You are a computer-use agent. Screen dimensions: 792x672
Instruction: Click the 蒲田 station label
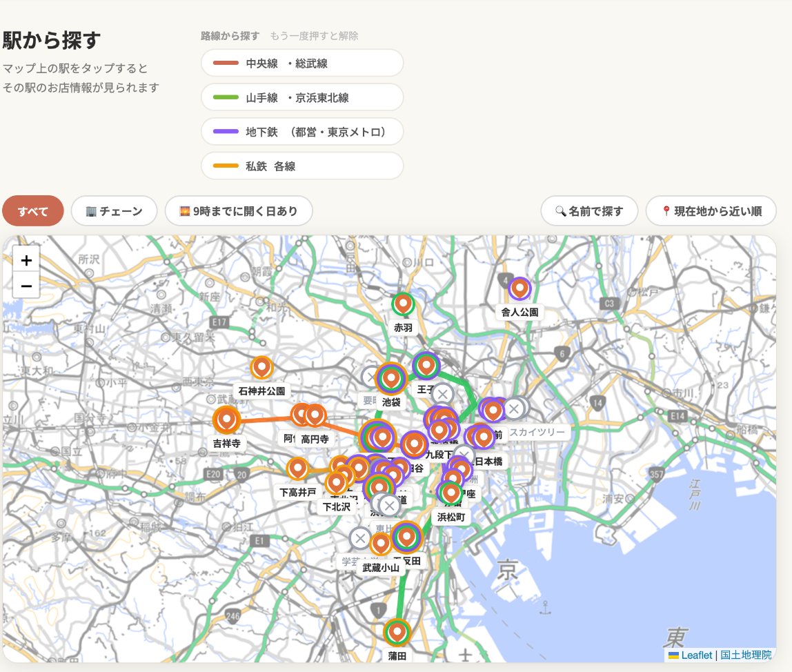coord(397,656)
